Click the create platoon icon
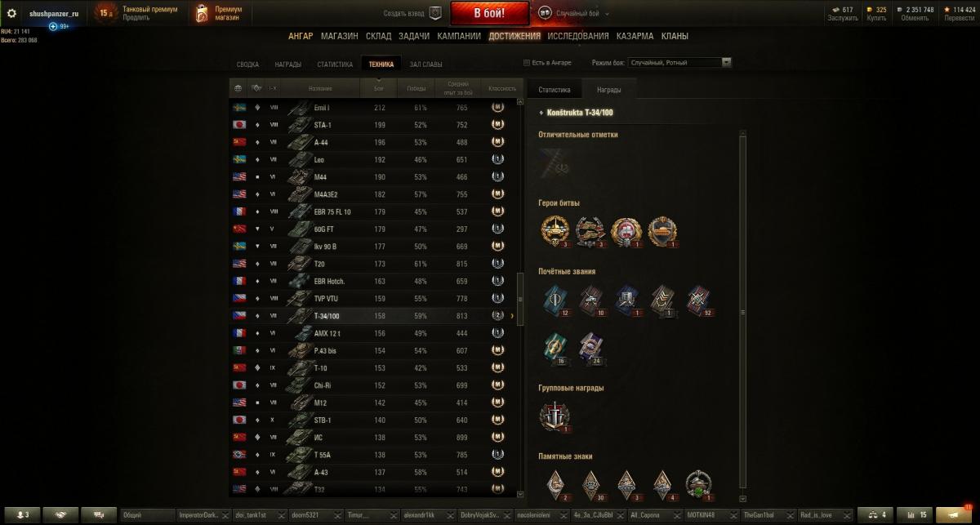980x525 pixels. click(435, 13)
